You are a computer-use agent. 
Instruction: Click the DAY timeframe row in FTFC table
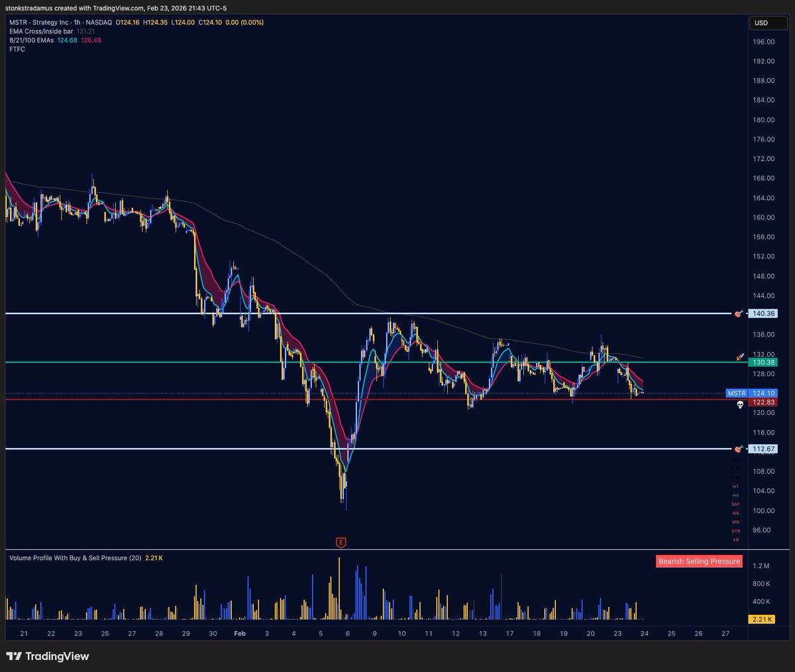pyautogui.click(x=735, y=504)
